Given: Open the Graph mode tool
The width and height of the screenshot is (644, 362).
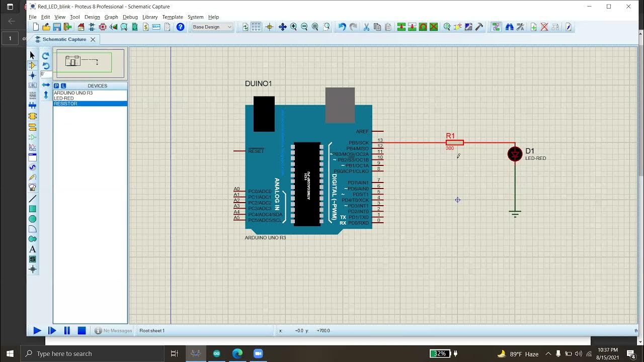Looking at the screenshot, I should click(33, 147).
